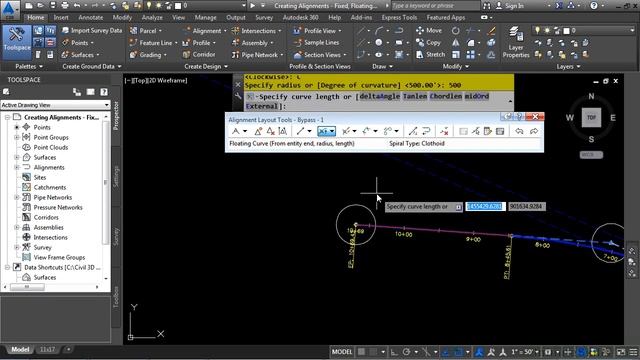This screenshot has height=360, width=640.
Task: Click the Corridor button
Action: pyautogui.click(x=199, y=54)
